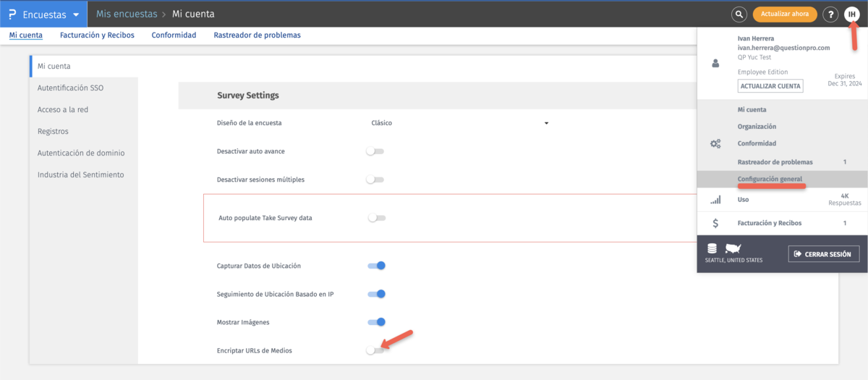Open the IH user avatar menu
The width and height of the screenshot is (868, 380).
tap(852, 14)
